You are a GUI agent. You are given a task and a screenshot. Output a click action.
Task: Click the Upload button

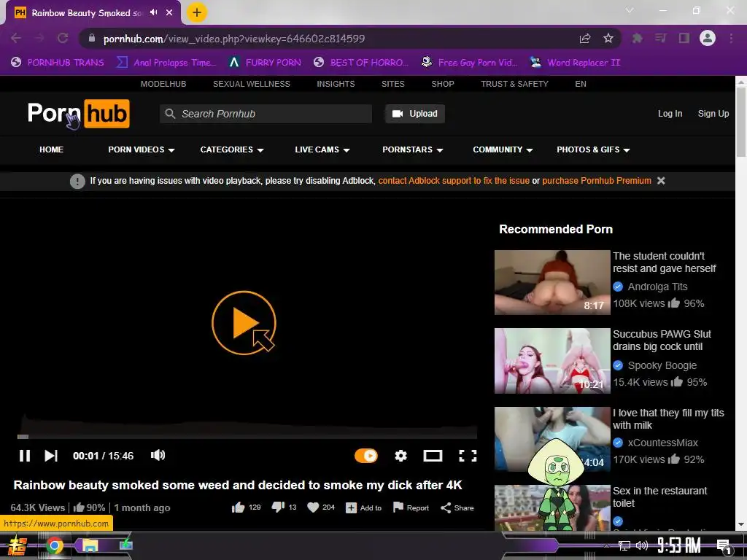(415, 114)
